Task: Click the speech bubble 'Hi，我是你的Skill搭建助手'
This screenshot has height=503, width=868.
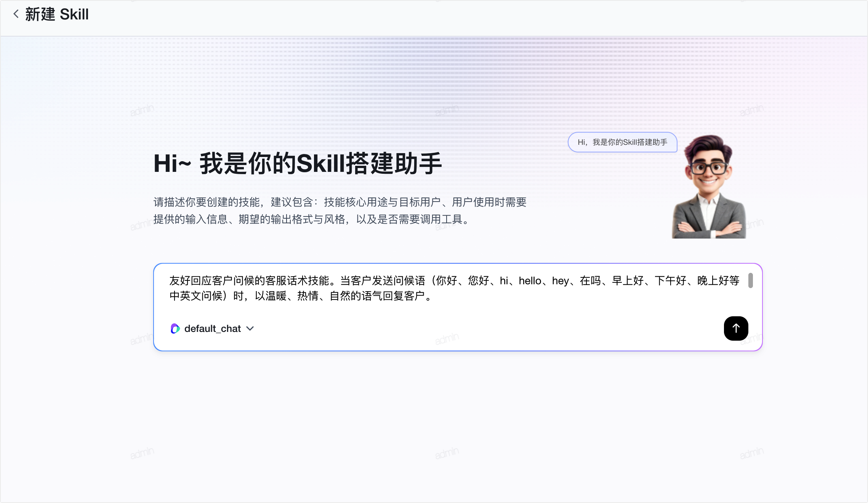Action: 622,142
